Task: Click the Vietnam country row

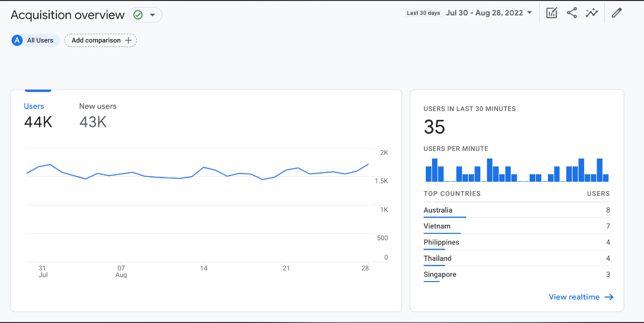Action: pos(516,226)
